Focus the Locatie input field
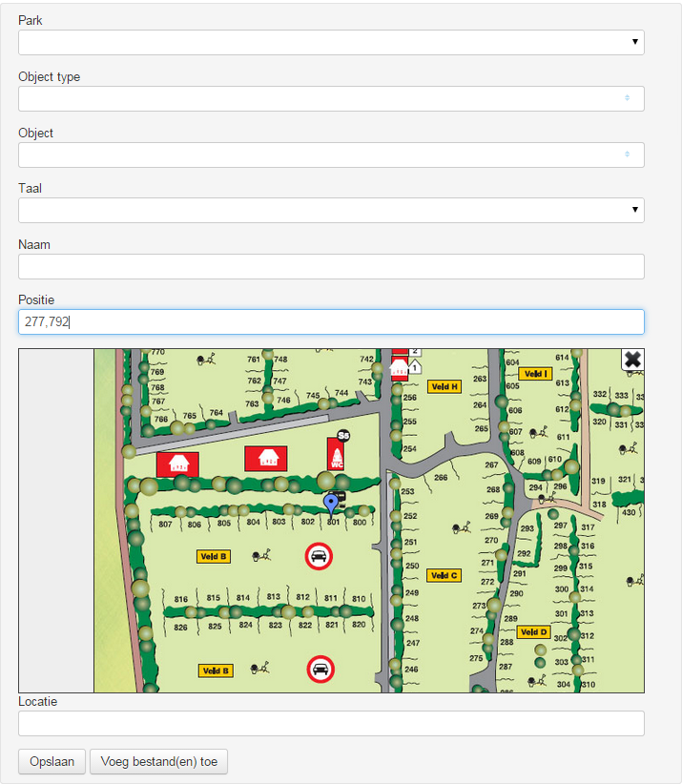Viewport: 682px width, 784px height. [331, 724]
